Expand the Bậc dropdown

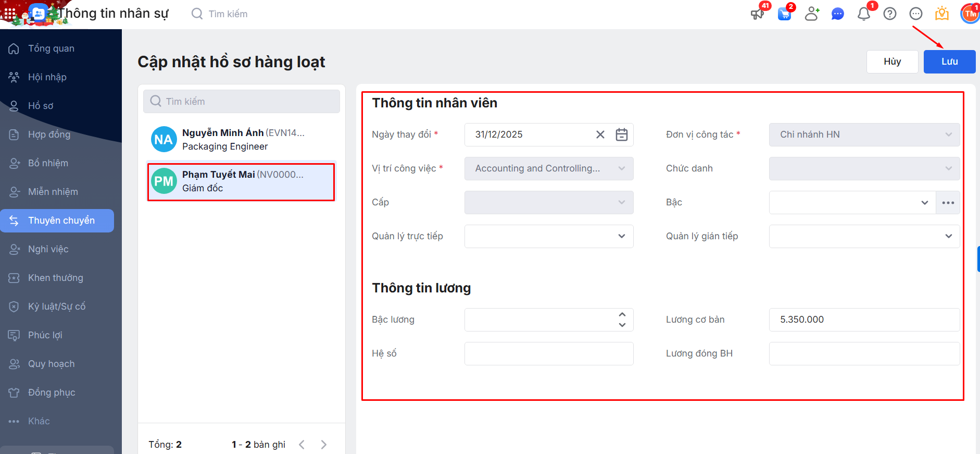(924, 202)
